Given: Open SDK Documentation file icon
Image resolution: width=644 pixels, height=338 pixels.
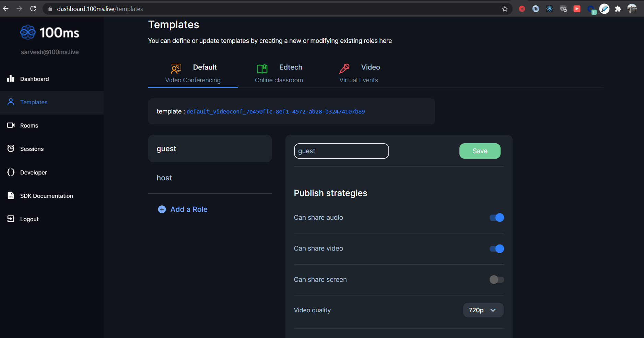Looking at the screenshot, I should point(11,195).
